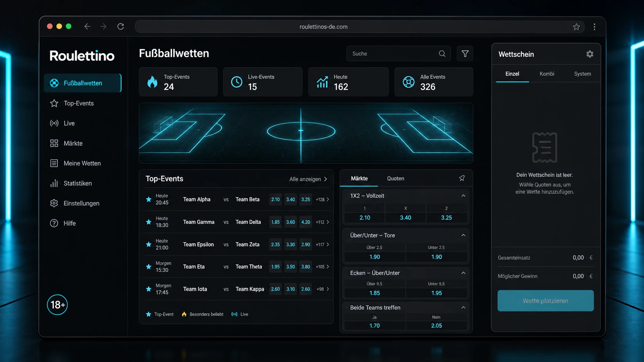Image resolution: width=644 pixels, height=362 pixels.
Task: Switch to the Quoten tab
Action: tap(396, 178)
